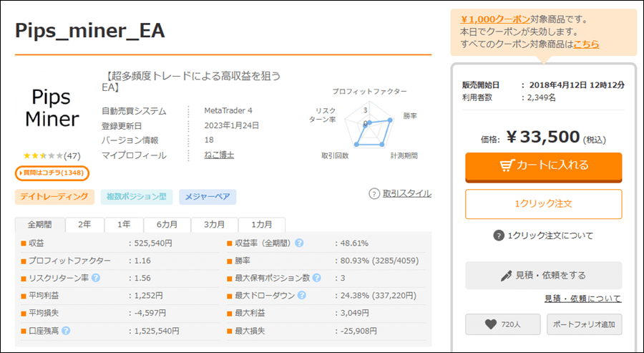This screenshot has width=644, height=353.
Task: Click the プロフィットファクター value 1.16
Action: click(x=142, y=261)
